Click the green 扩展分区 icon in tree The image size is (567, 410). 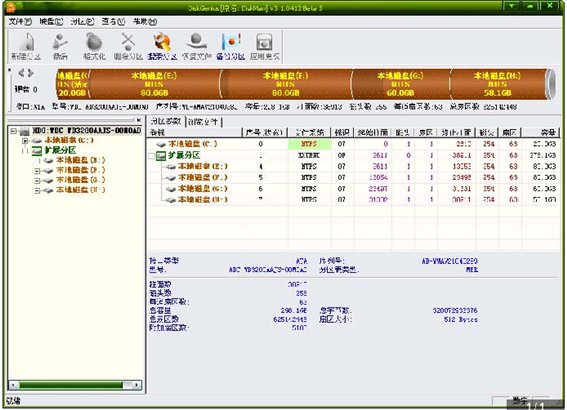(x=37, y=150)
